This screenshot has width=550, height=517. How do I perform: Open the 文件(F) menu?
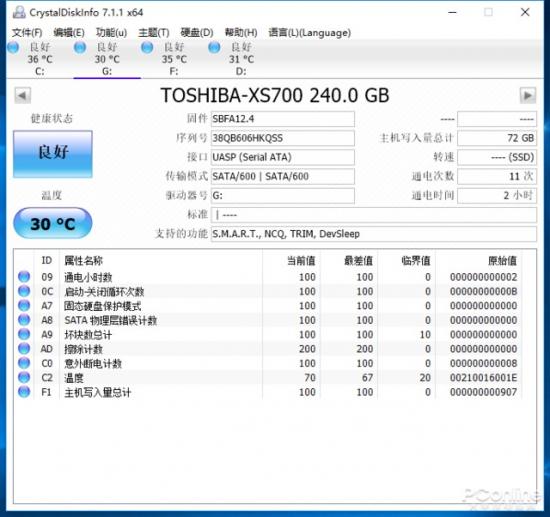(x=27, y=33)
